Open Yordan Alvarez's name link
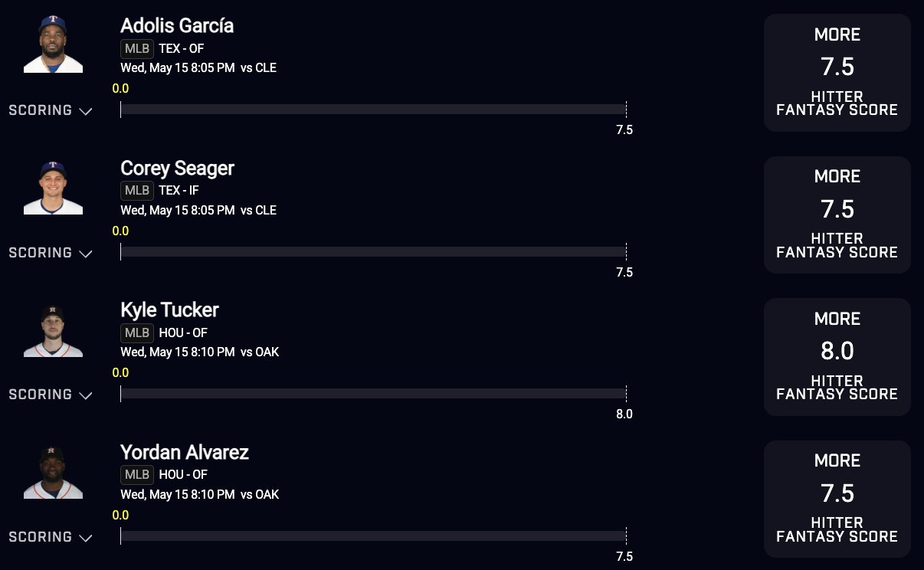This screenshot has height=570, width=924. (x=185, y=452)
